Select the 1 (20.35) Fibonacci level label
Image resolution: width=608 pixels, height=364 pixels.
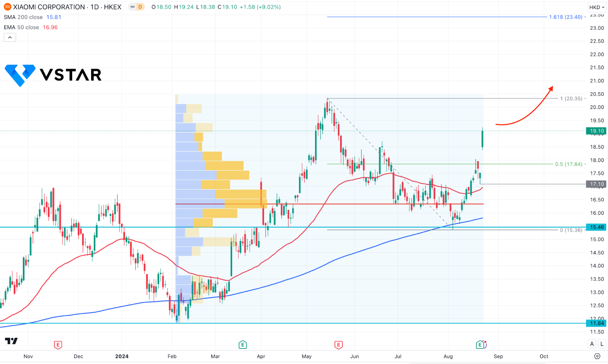(x=572, y=98)
